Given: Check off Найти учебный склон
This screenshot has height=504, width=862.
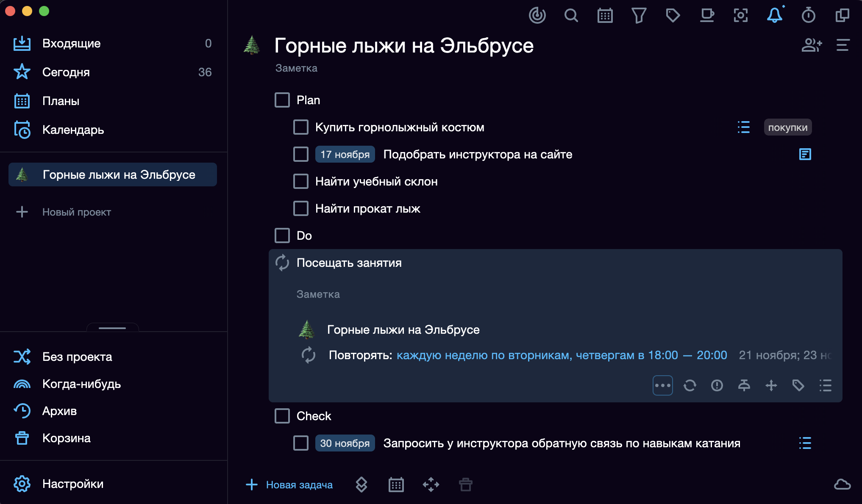Looking at the screenshot, I should pos(301,181).
